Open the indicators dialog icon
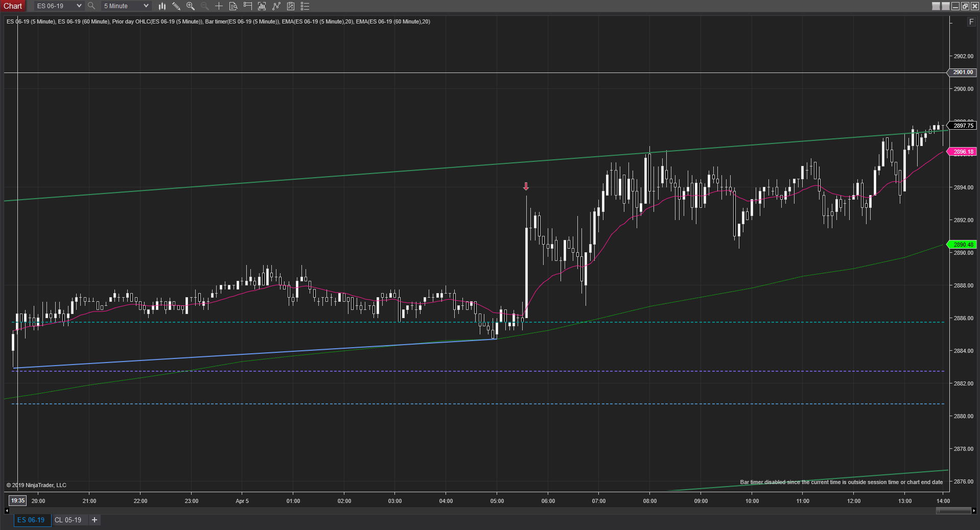Viewport: 980px width, 530px height. point(262,6)
